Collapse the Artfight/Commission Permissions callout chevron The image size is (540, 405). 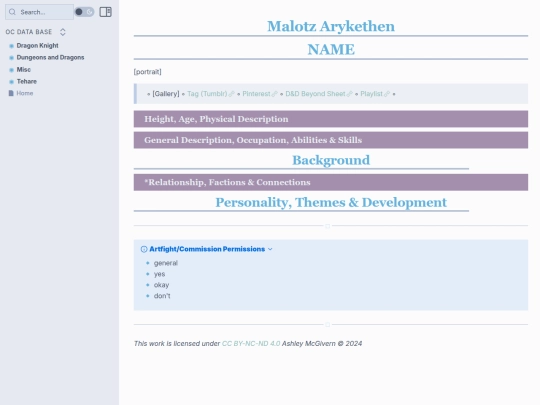click(270, 249)
